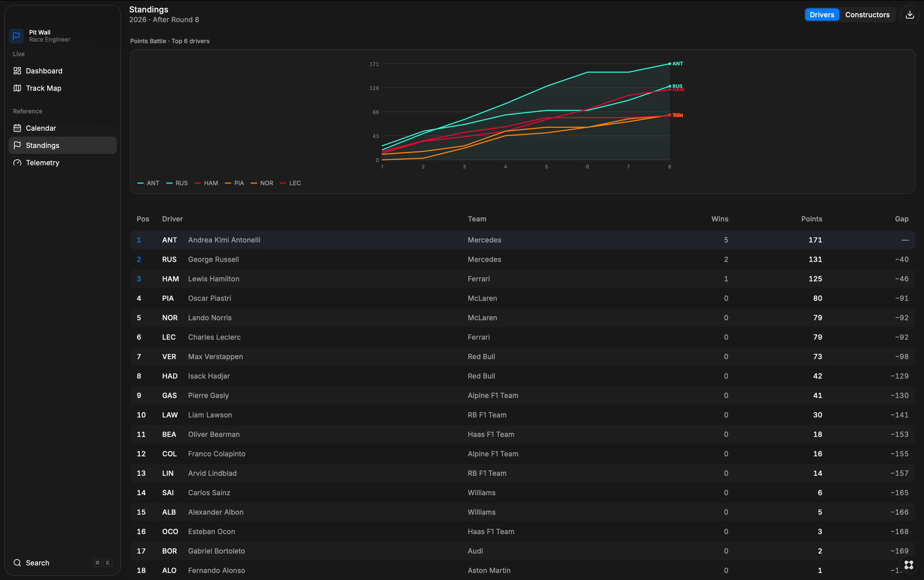Click the Pit Wall flag logo icon

(x=16, y=36)
